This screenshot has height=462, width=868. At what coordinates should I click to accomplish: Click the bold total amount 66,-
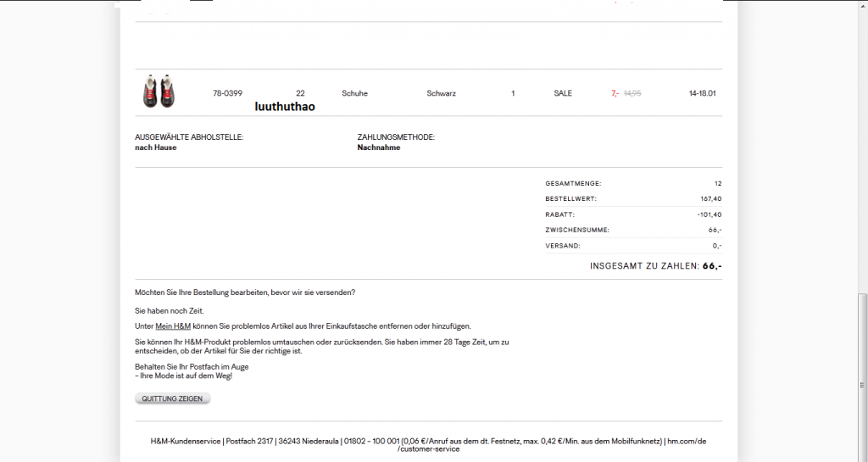[712, 265]
